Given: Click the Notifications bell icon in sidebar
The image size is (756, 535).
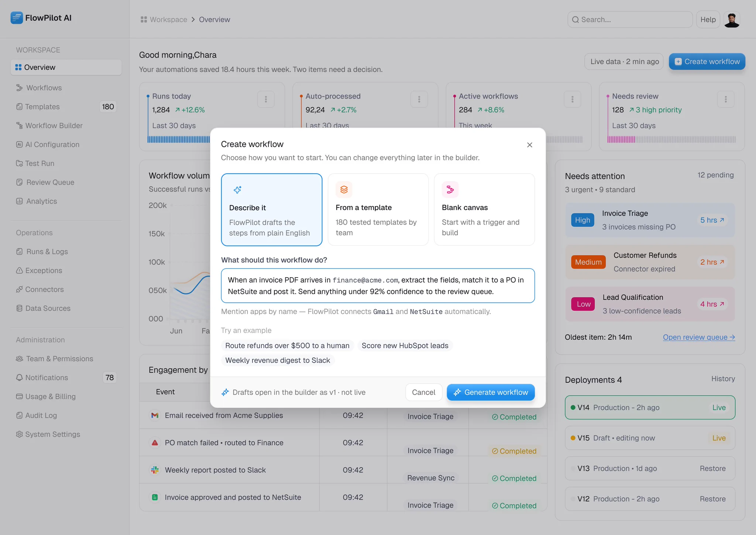Looking at the screenshot, I should [x=20, y=378].
